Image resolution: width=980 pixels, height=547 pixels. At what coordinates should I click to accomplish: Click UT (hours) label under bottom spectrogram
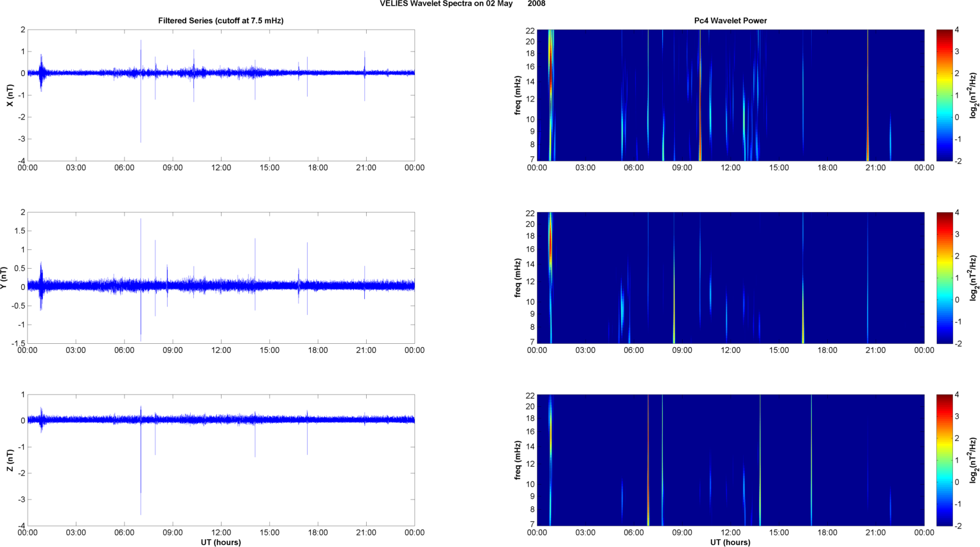(x=730, y=542)
